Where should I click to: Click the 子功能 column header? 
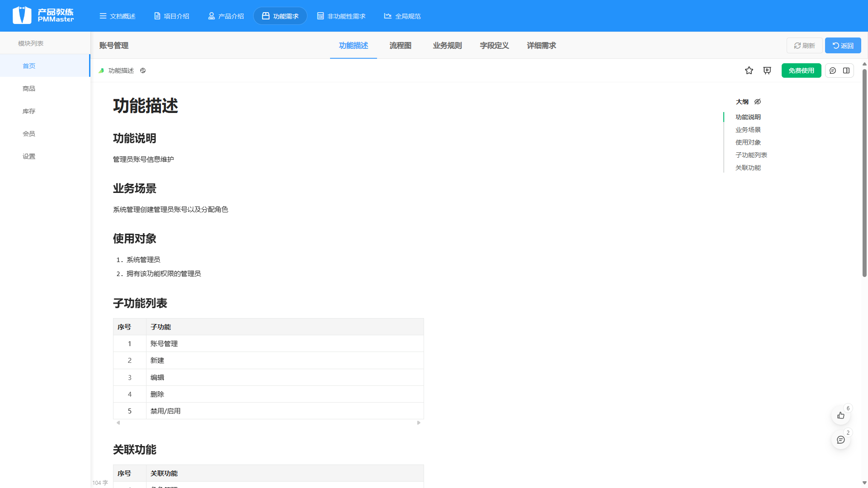pos(285,327)
